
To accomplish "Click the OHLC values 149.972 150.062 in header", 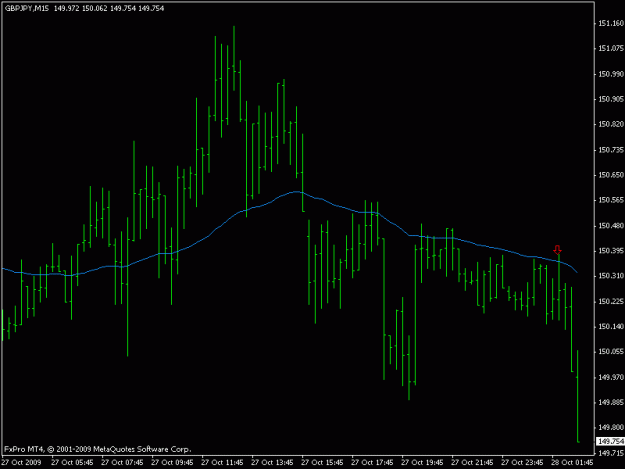I will coord(81,8).
